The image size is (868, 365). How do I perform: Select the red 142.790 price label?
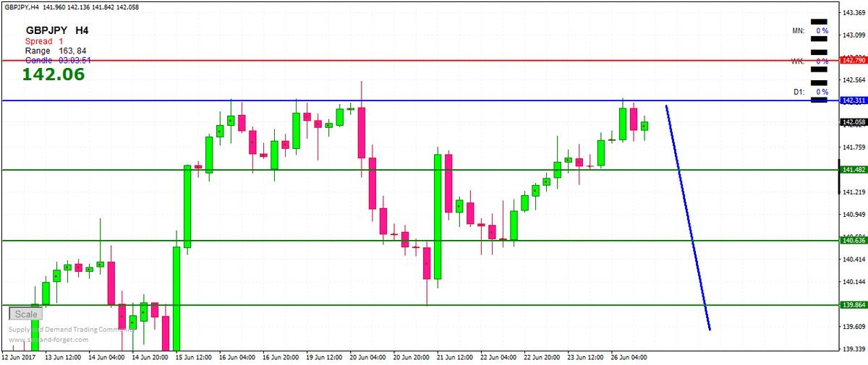click(853, 60)
